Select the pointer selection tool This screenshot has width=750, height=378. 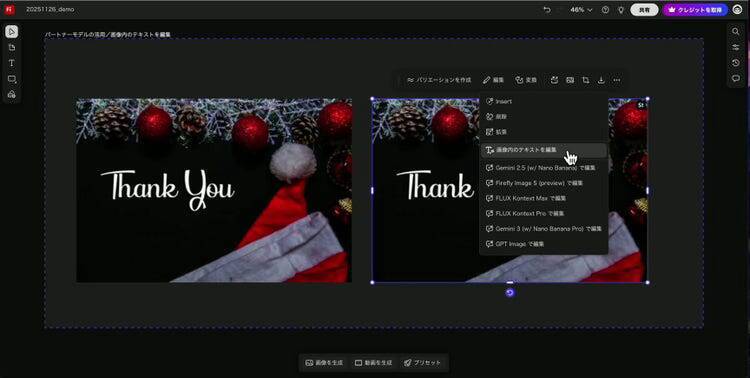pos(12,32)
